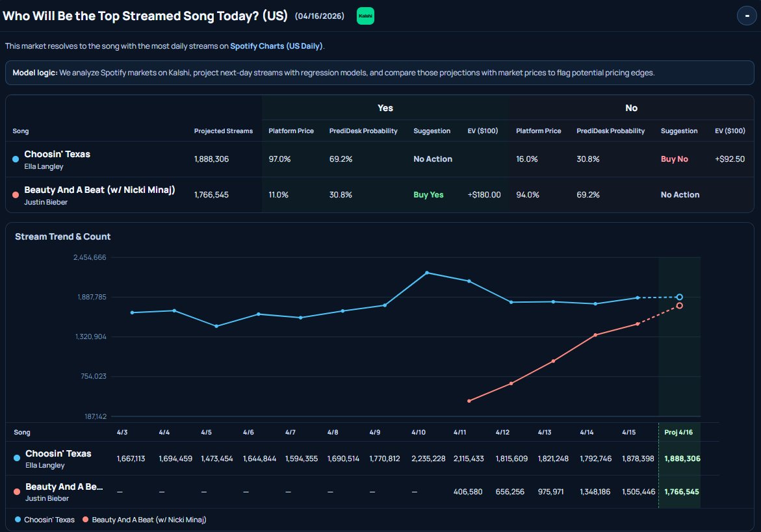Viewport: 761px width, 532px height.
Task: Click the market title Who Will Be the Top Streamed Song
Action: (145, 16)
